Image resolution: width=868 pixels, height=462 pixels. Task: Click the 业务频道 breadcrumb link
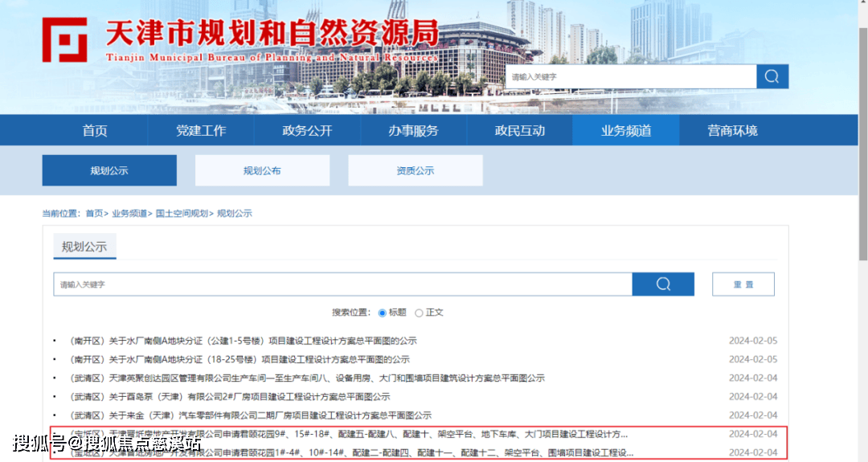[x=129, y=213]
